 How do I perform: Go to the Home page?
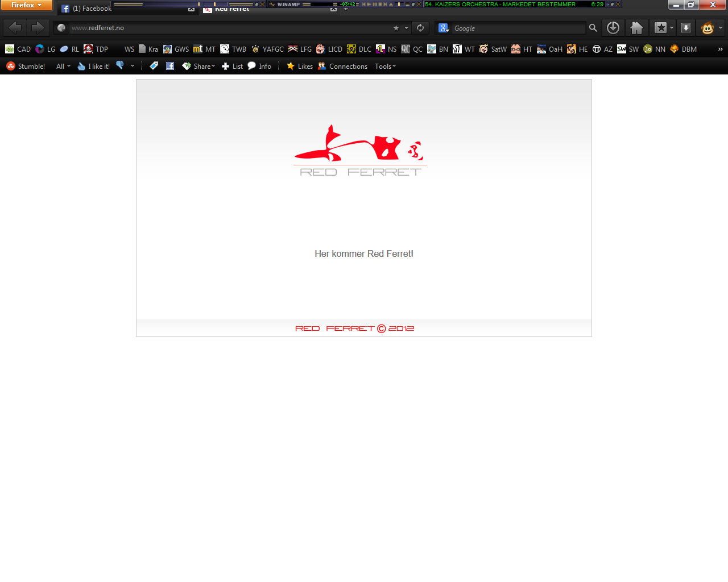click(636, 28)
